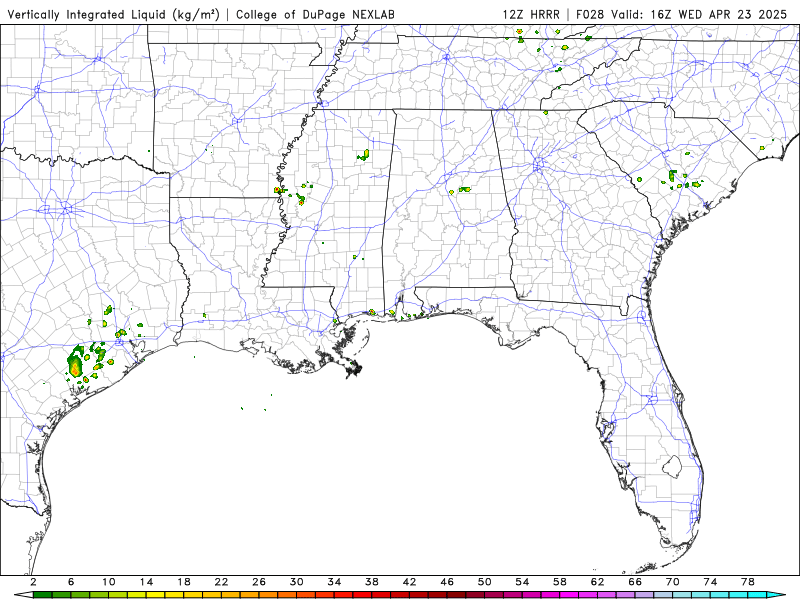Screen dimensions: 800x600
Task: Click the colorbar value label "2"
Action: tap(33, 582)
